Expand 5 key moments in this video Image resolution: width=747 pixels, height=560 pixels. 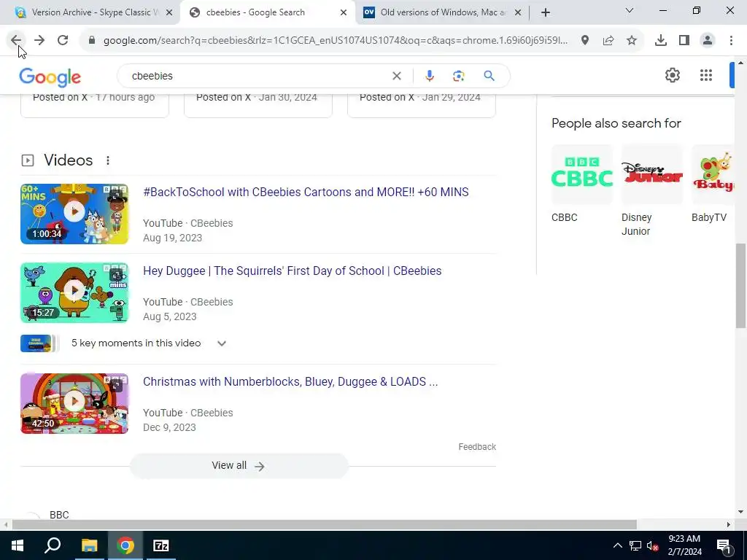coord(222,343)
